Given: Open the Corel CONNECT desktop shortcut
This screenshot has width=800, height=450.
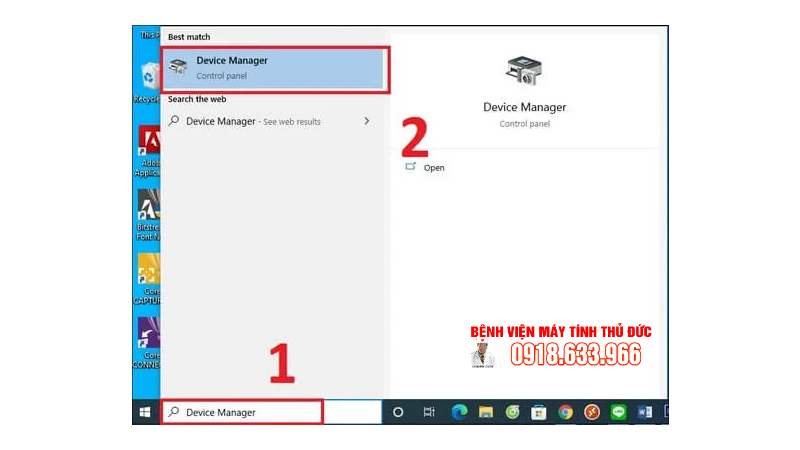Looking at the screenshot, I should [x=147, y=343].
